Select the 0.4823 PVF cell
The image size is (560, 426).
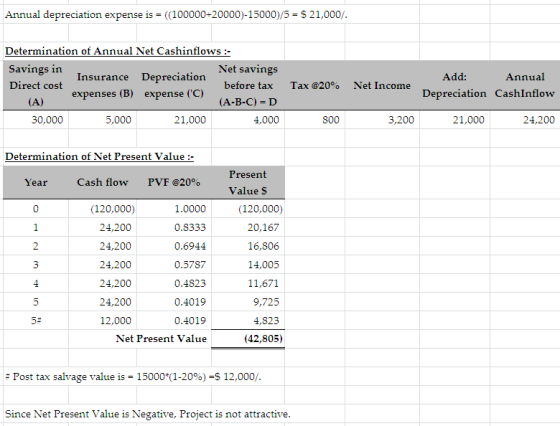(174, 283)
